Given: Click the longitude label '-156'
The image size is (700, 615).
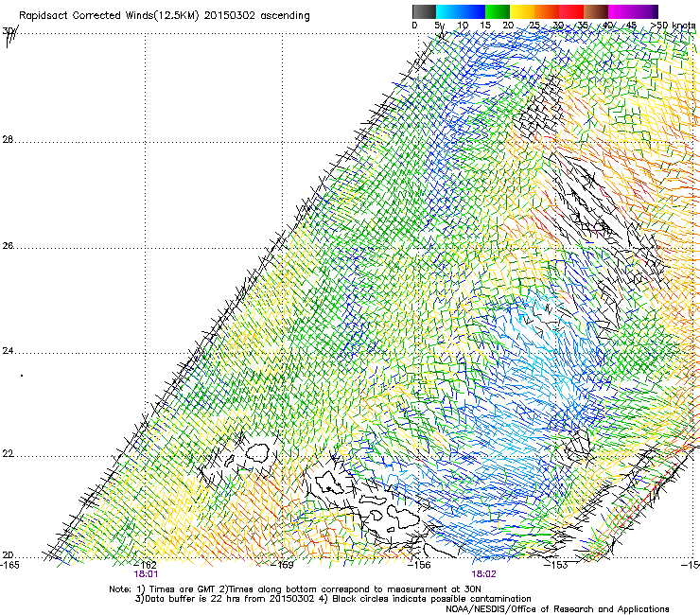Looking at the screenshot, I should (420, 565).
